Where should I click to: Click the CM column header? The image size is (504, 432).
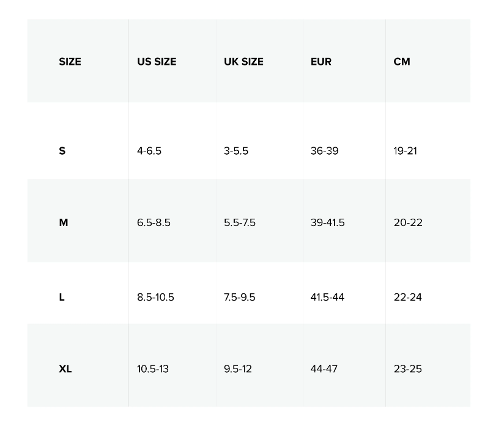pyautogui.click(x=402, y=62)
